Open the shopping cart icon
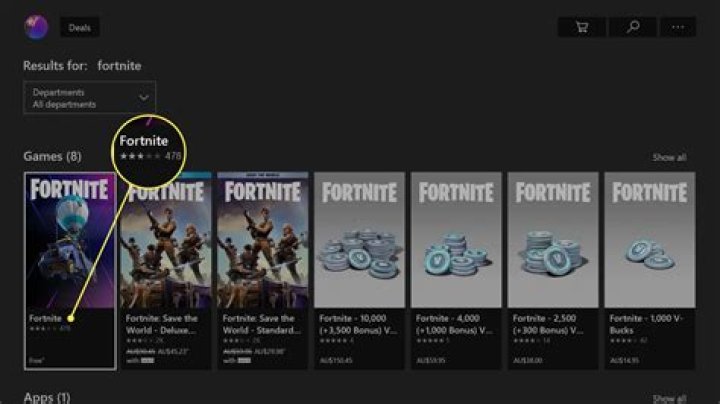720x404 pixels. pyautogui.click(x=581, y=28)
